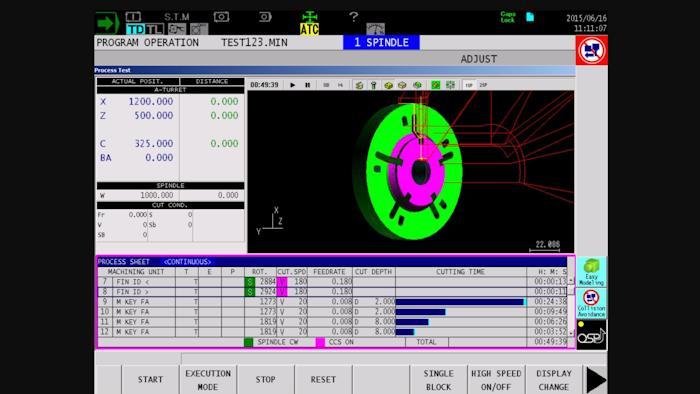Image resolution: width=700 pixels, height=394 pixels.
Task: Select the TL indicator icon
Action: (154, 29)
